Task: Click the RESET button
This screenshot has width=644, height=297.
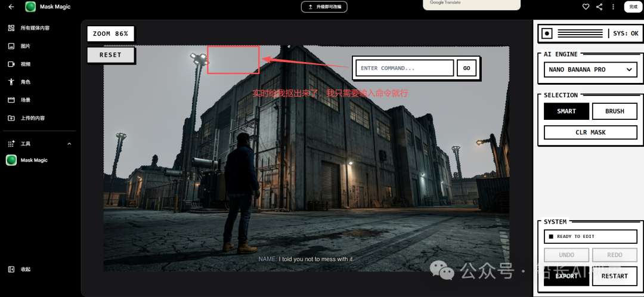Action: (110, 55)
